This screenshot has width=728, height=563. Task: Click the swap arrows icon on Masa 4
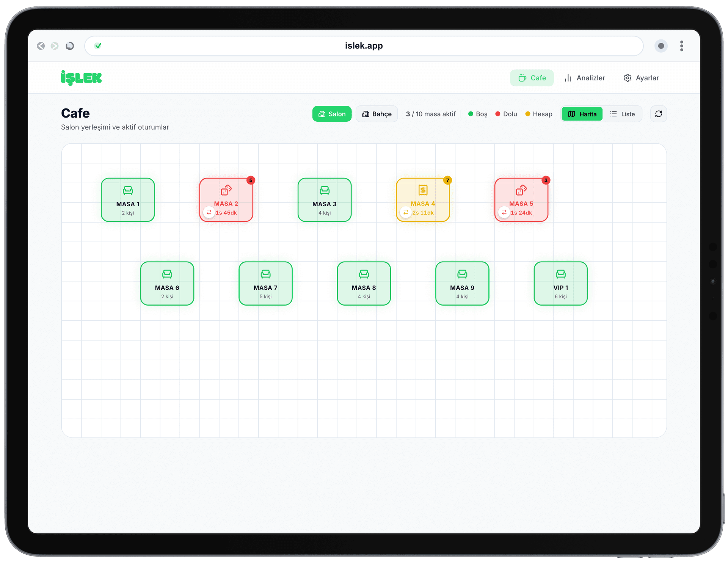coord(406,212)
